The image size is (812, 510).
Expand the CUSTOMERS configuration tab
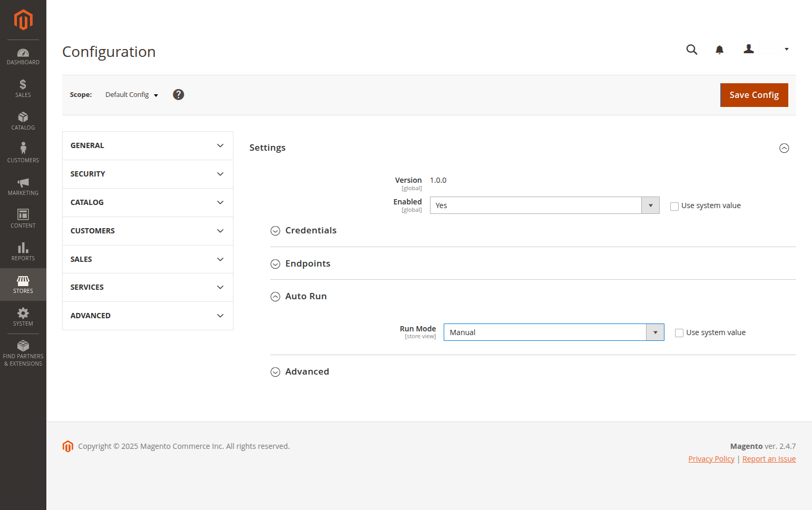coord(148,231)
